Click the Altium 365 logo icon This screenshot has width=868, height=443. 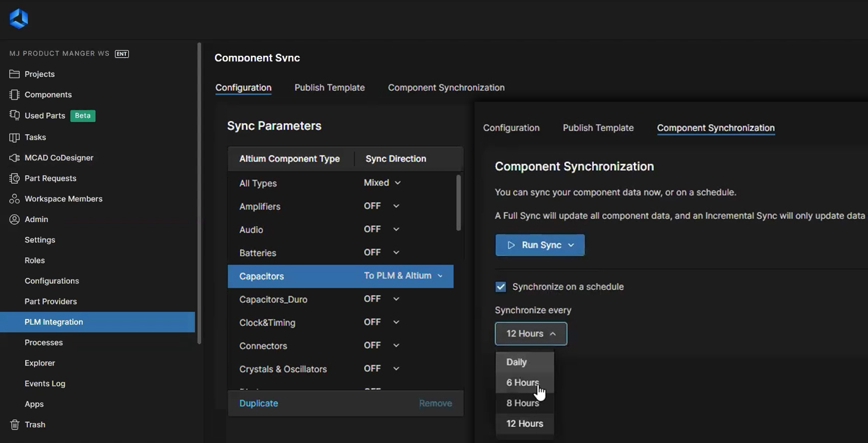pyautogui.click(x=19, y=19)
